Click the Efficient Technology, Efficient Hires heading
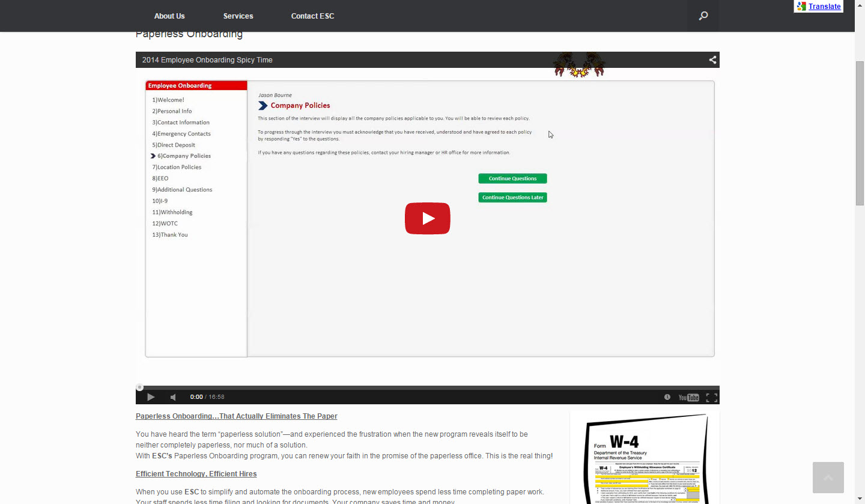Image resolution: width=865 pixels, height=504 pixels. click(x=196, y=474)
